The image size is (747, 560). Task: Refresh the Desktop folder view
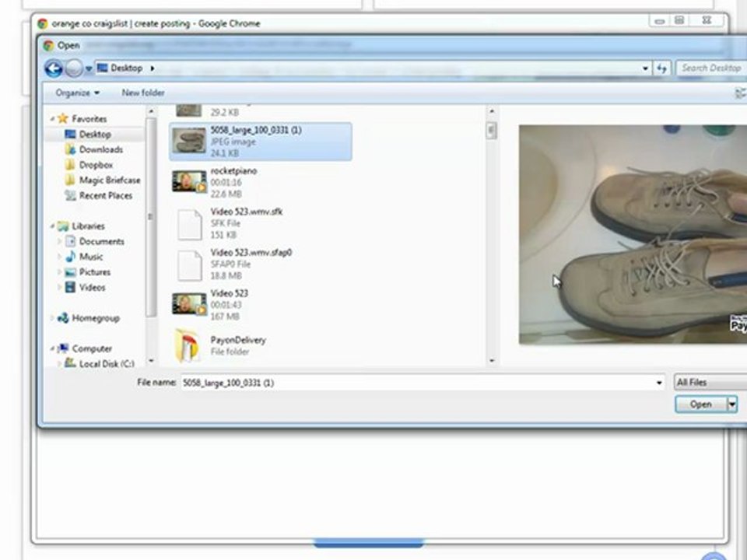click(x=661, y=68)
